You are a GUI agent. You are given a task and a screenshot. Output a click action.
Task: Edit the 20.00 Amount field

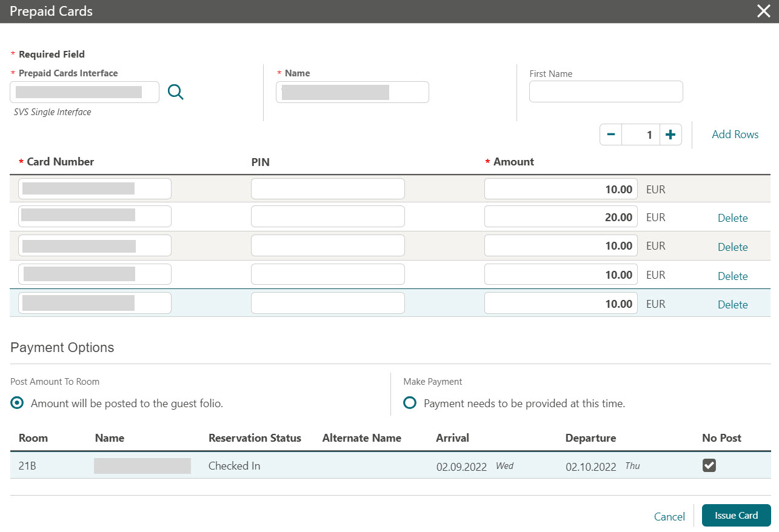[560, 217]
